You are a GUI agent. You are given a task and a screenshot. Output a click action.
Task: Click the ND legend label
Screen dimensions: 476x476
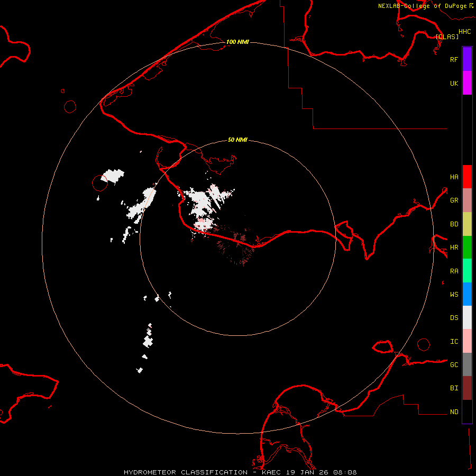(x=454, y=412)
